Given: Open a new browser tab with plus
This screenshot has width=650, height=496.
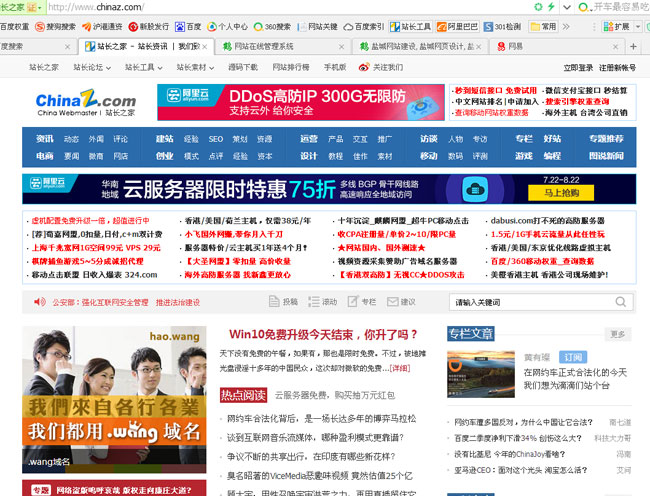Looking at the screenshot, I should click(633, 46).
